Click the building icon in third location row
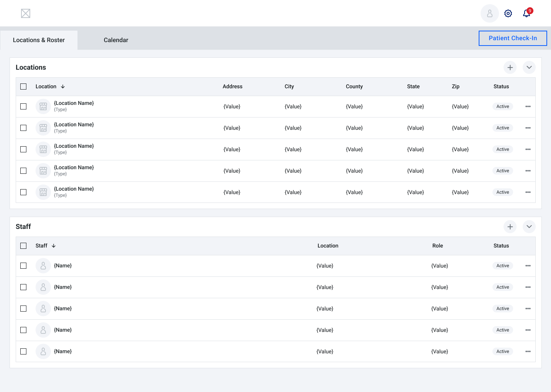551x392 pixels. 43,149
